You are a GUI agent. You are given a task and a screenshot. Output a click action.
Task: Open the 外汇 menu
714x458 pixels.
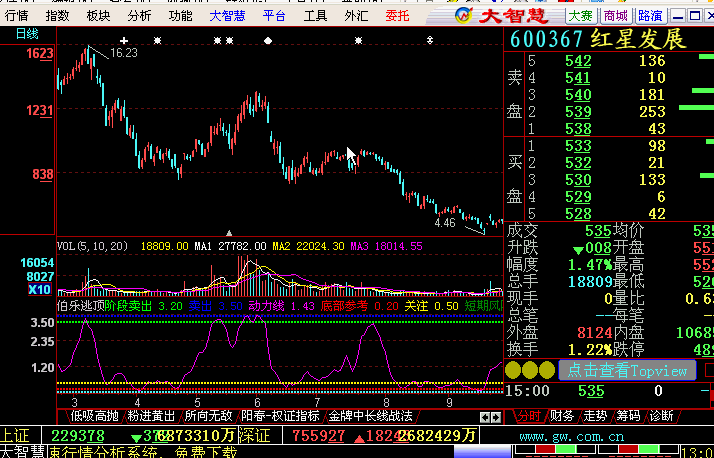[356, 16]
